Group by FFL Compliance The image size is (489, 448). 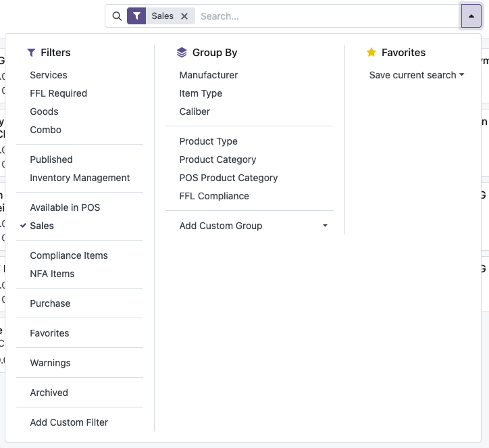pos(214,196)
